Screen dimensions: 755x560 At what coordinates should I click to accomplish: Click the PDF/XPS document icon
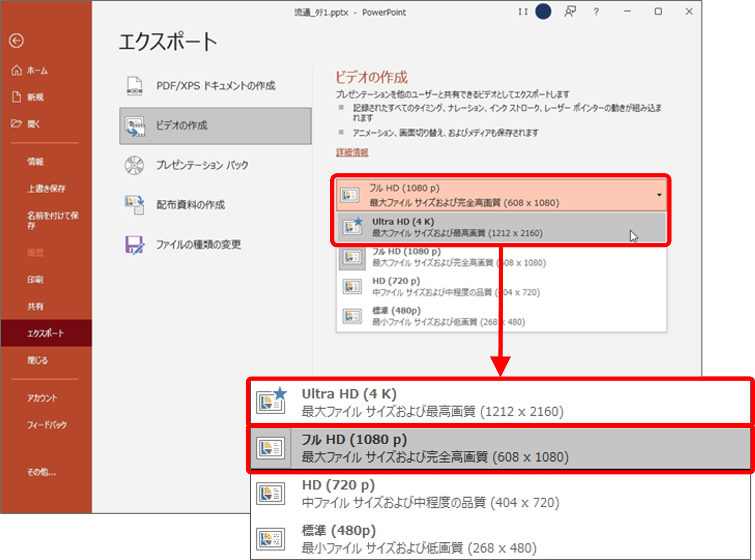pos(134,86)
